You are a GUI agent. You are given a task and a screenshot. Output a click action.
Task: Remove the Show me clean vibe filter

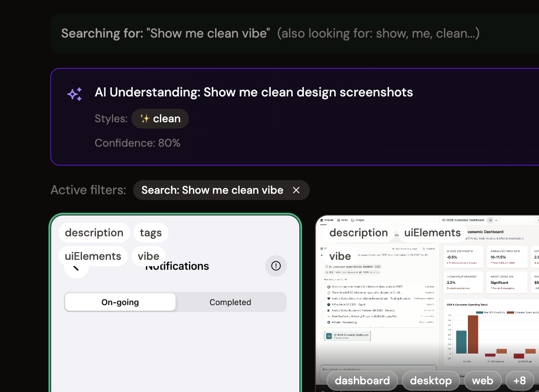(296, 190)
